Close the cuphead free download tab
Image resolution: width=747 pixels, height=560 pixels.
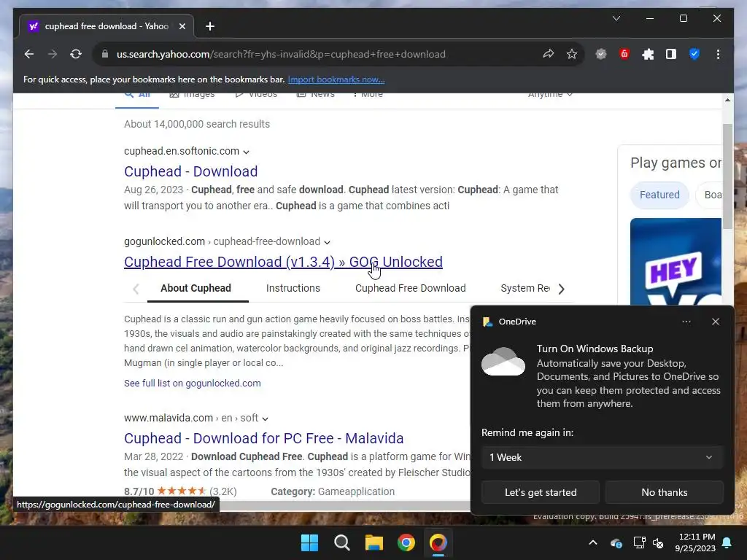tap(182, 26)
